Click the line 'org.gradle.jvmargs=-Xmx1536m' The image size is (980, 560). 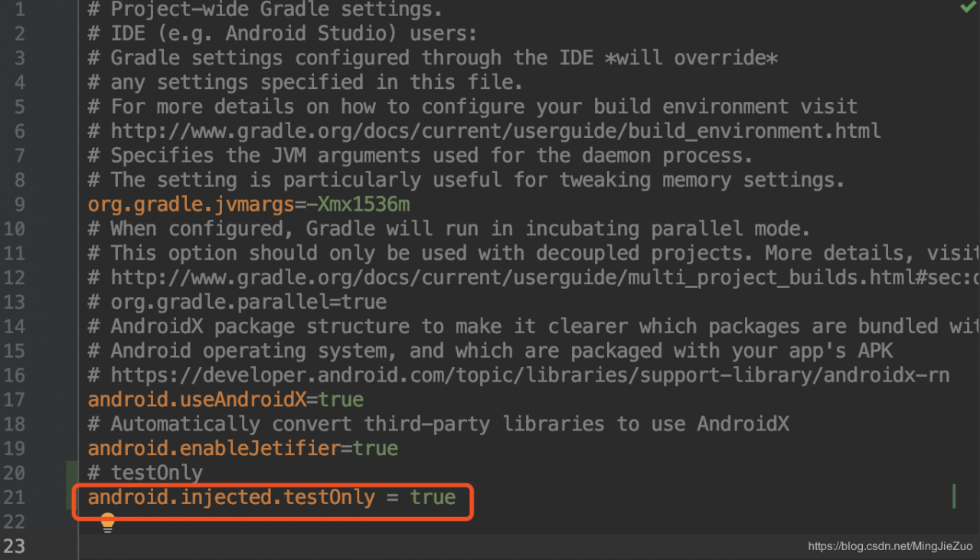click(x=249, y=204)
